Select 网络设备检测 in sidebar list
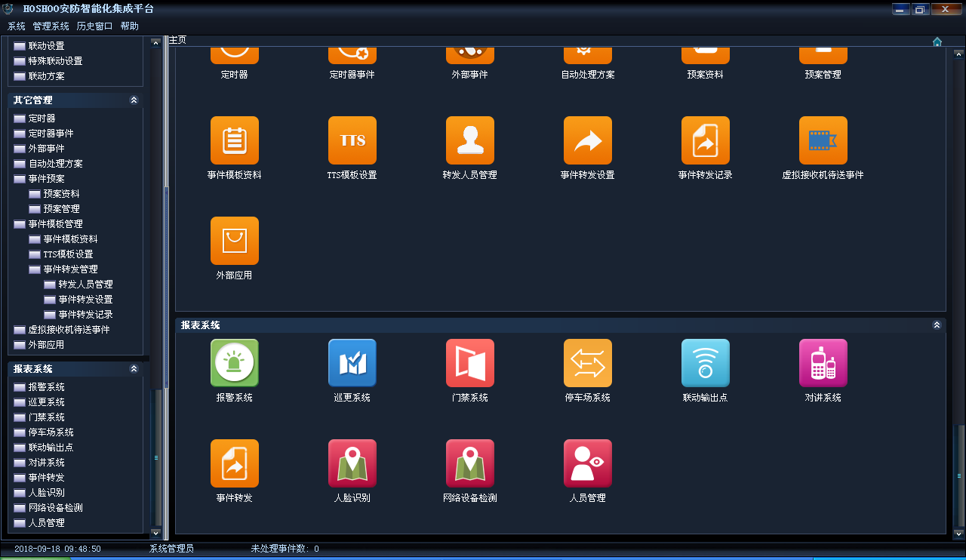This screenshot has width=966, height=560. point(55,508)
